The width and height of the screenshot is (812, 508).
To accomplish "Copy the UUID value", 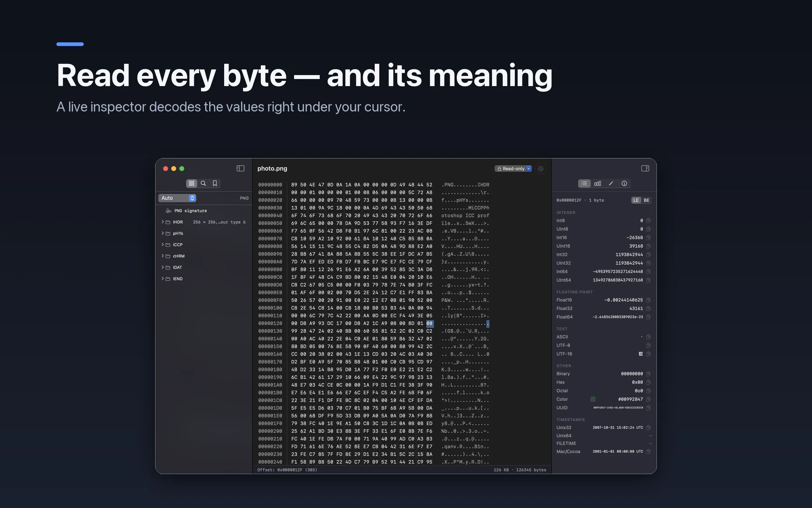I will (x=648, y=408).
